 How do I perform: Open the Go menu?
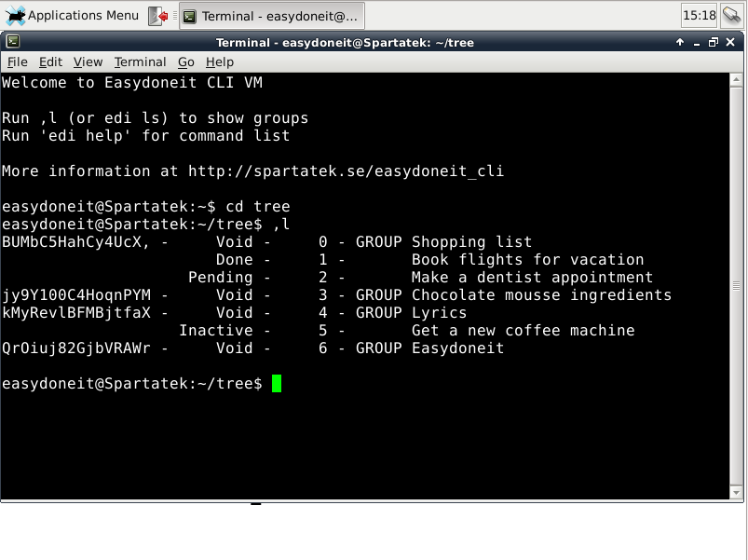click(186, 62)
